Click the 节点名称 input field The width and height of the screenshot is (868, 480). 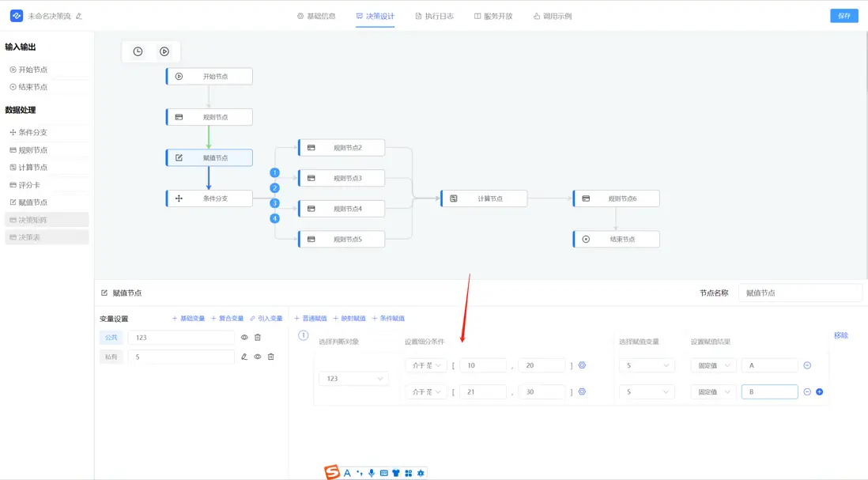click(x=800, y=293)
